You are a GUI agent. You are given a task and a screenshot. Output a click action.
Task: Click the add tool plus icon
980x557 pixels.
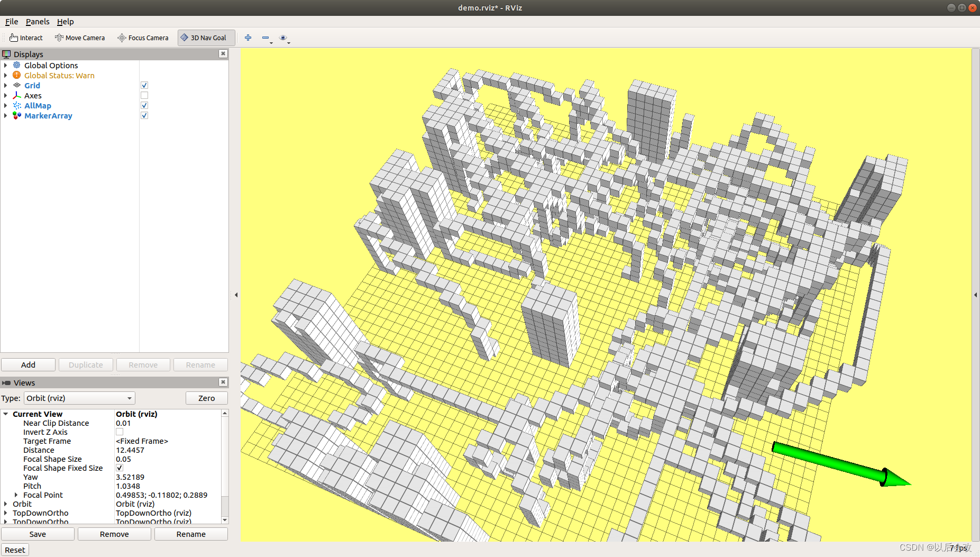(x=248, y=38)
